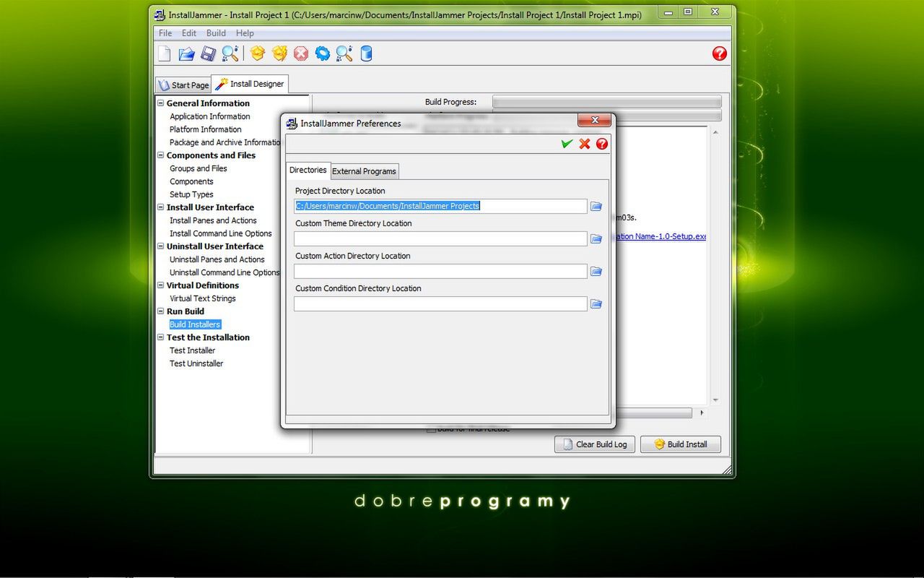Collapse the Install User Interface section

161,207
